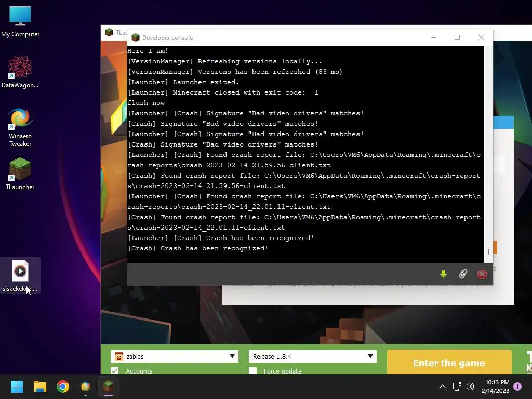
Task: Click 'Versions has been refreshed (83 ms)' line
Action: [235, 72]
